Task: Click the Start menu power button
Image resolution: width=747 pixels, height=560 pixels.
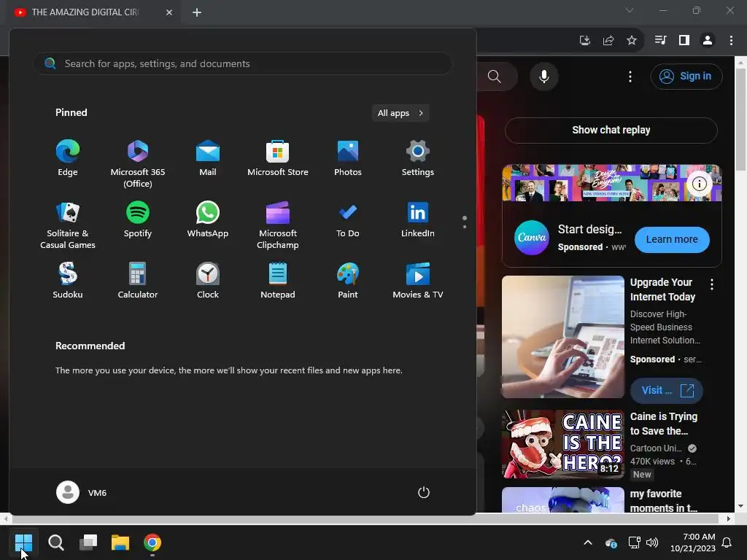Action: [424, 492]
